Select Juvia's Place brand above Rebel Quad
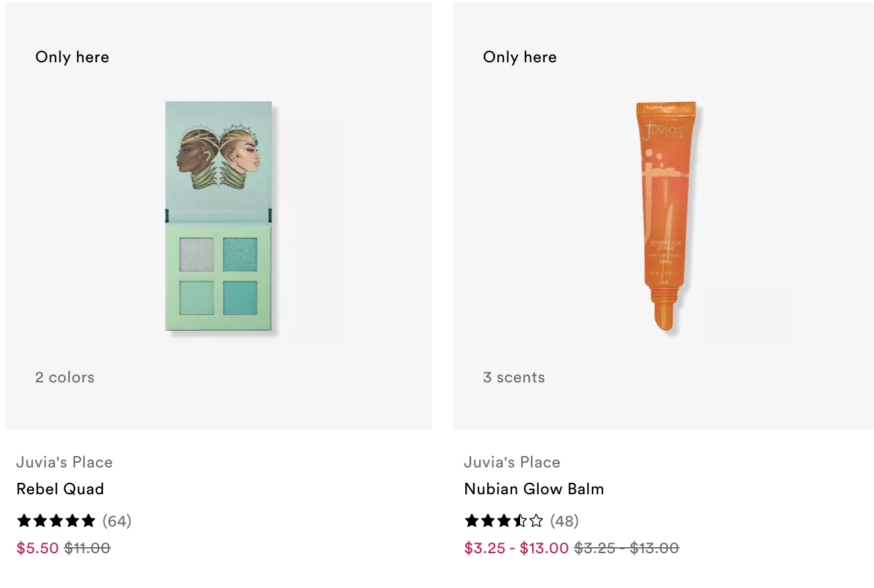This screenshot has height=588, width=874. pos(64,462)
